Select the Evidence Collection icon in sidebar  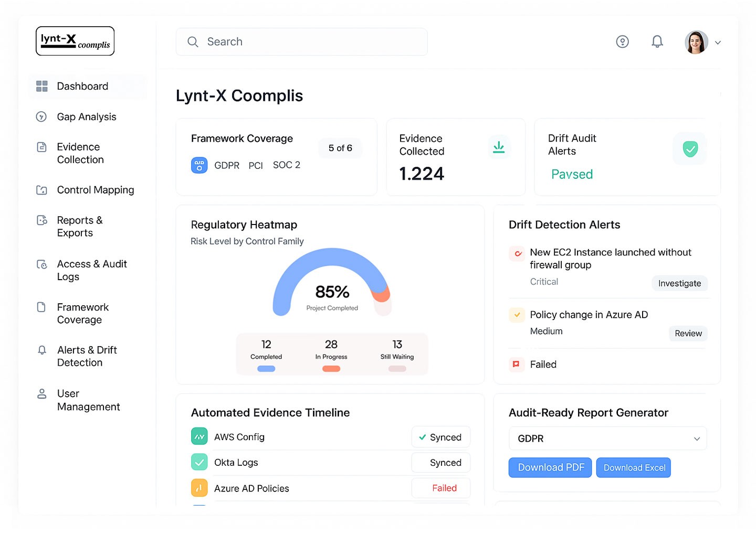[x=42, y=147]
